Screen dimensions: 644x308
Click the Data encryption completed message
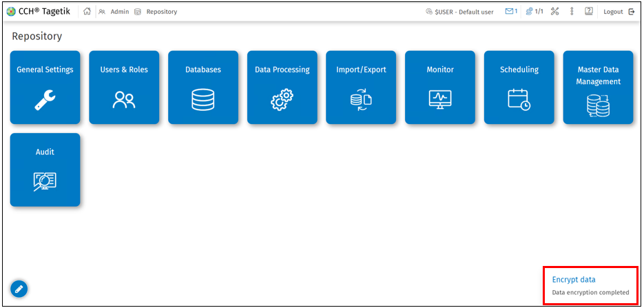click(x=590, y=293)
